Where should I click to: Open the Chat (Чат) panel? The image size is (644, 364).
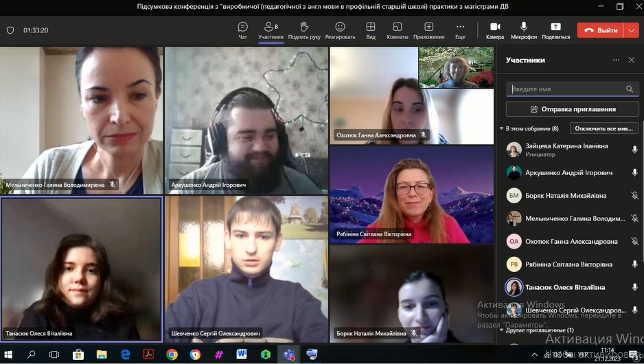click(242, 30)
